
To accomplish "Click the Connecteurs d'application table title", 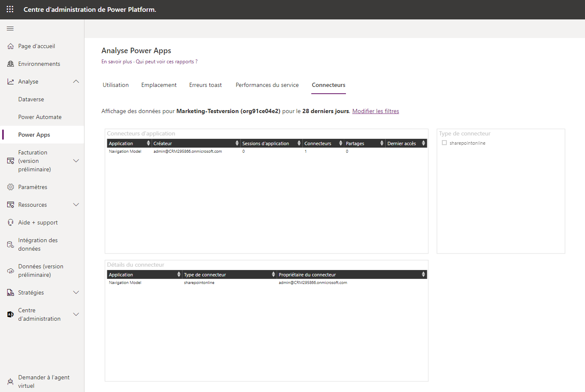I will click(141, 134).
